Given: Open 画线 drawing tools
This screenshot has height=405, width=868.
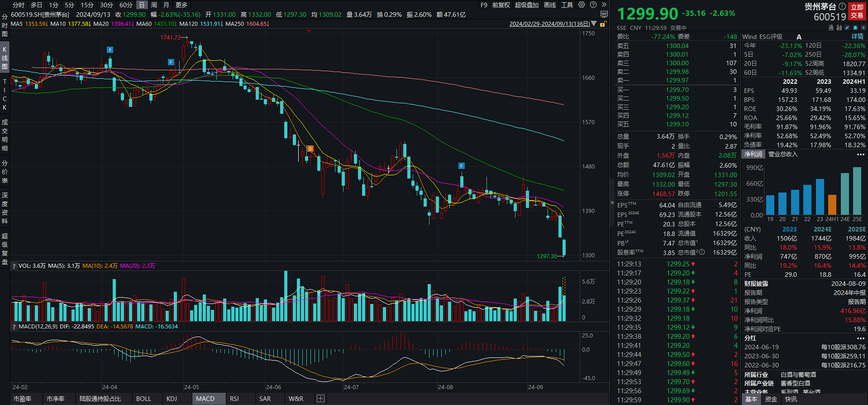Looking at the screenshot, I should 550,5.
